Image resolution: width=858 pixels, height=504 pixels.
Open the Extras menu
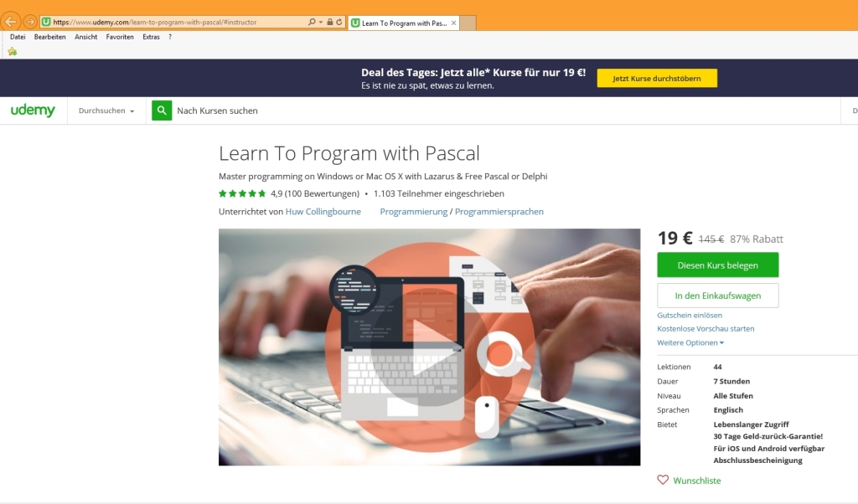151,37
